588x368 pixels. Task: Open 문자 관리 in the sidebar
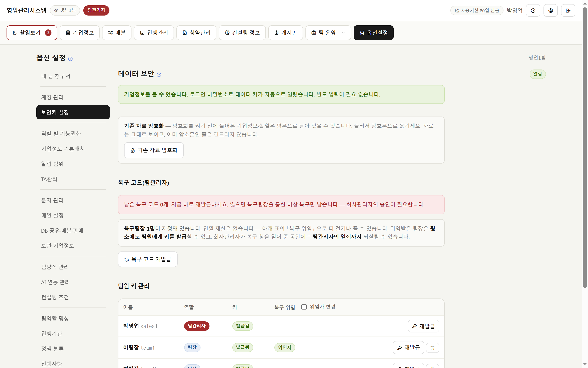coord(73,200)
